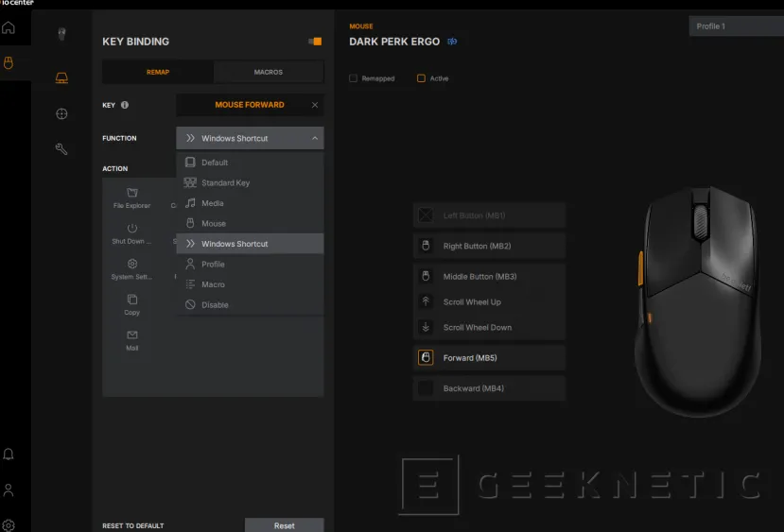Open the crosshair DPI settings icon
This screenshot has width=784, height=532.
(x=61, y=114)
